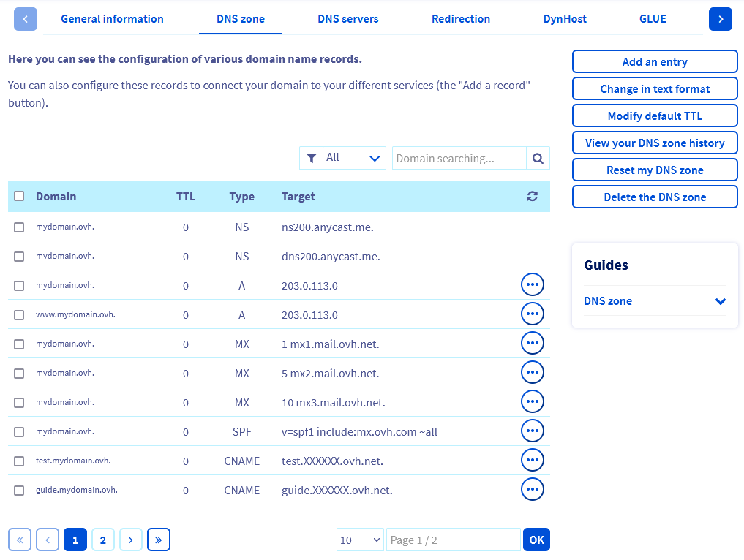The height and width of the screenshot is (560, 744).
Task: Open the rows-per-page dropdown
Action: pos(361,540)
